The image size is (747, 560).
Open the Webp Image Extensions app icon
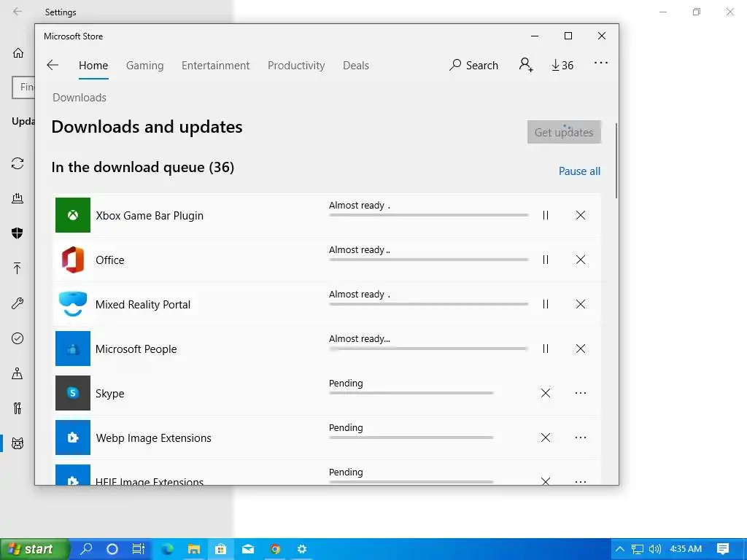coord(73,437)
